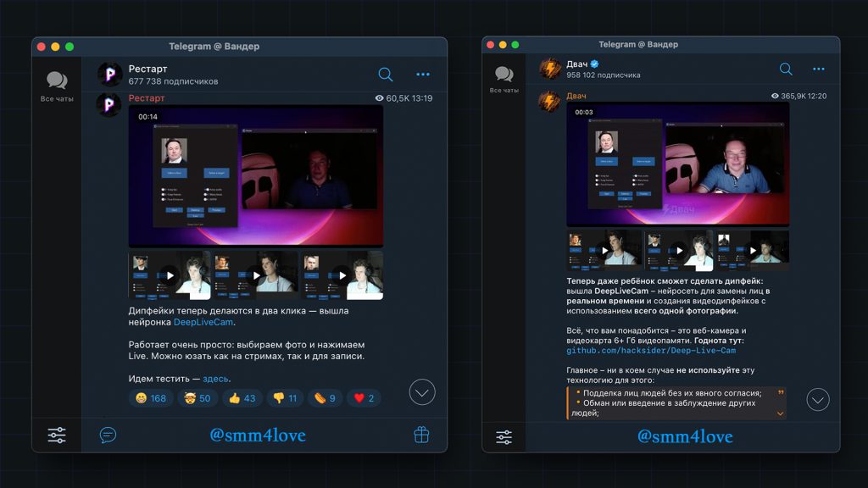The image size is (868, 488).
Task: Toggle the red heart reaction with 2 votes
Action: tap(364, 398)
